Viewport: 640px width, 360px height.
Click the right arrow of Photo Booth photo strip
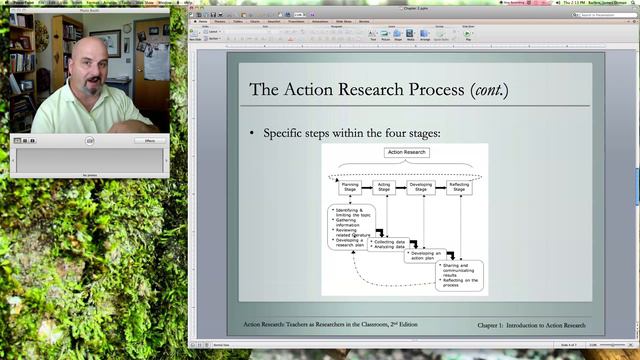point(166,160)
